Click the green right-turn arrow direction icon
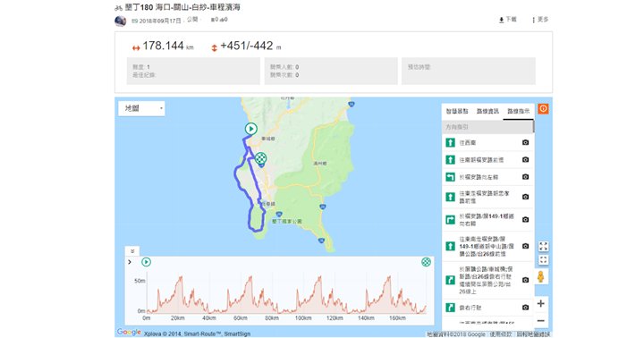This screenshot has height=338, width=644. [450, 220]
